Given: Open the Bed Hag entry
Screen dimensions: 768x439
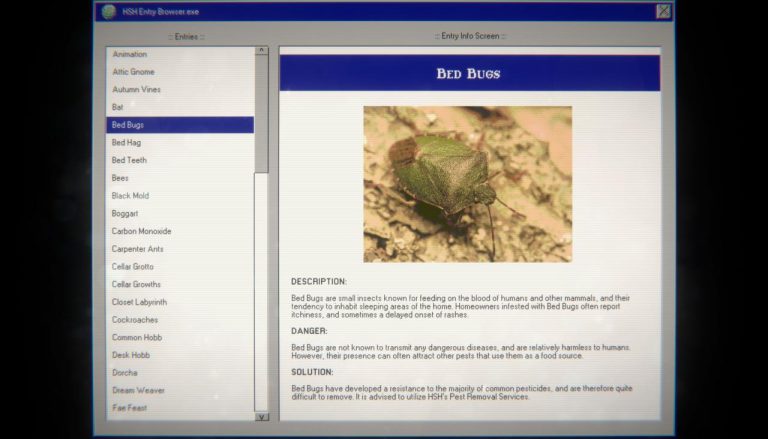Looking at the screenshot, I should (x=126, y=143).
